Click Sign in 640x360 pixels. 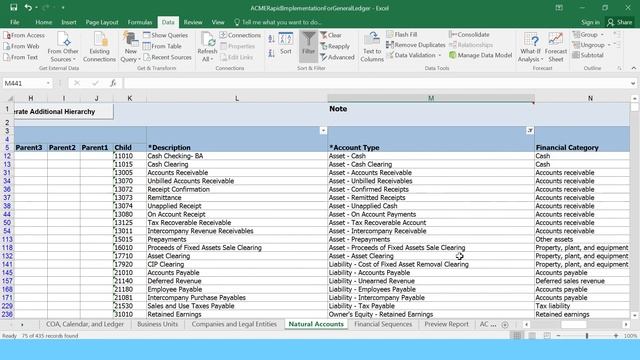pyautogui.click(x=590, y=22)
